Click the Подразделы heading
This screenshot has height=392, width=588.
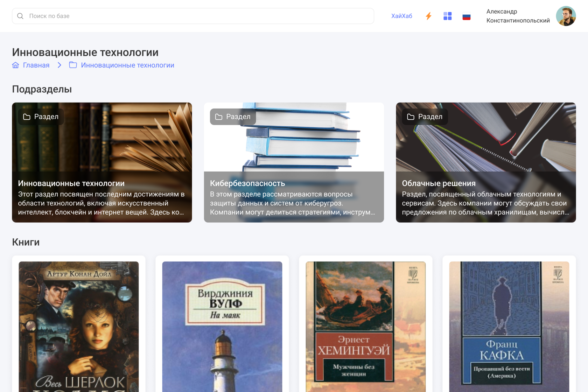(x=42, y=89)
